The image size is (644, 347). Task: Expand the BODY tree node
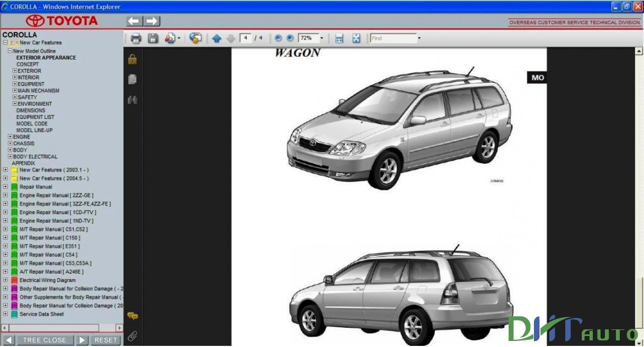(10, 150)
